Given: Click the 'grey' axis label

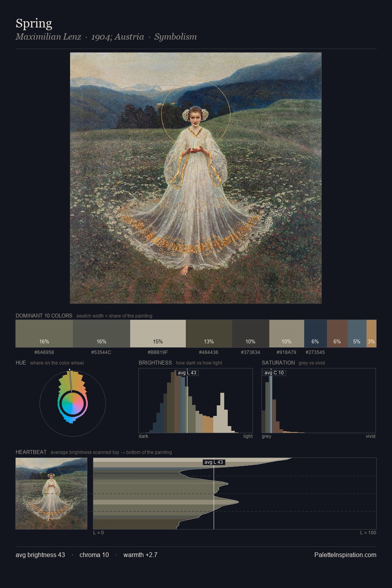Looking at the screenshot, I should 267,436.
